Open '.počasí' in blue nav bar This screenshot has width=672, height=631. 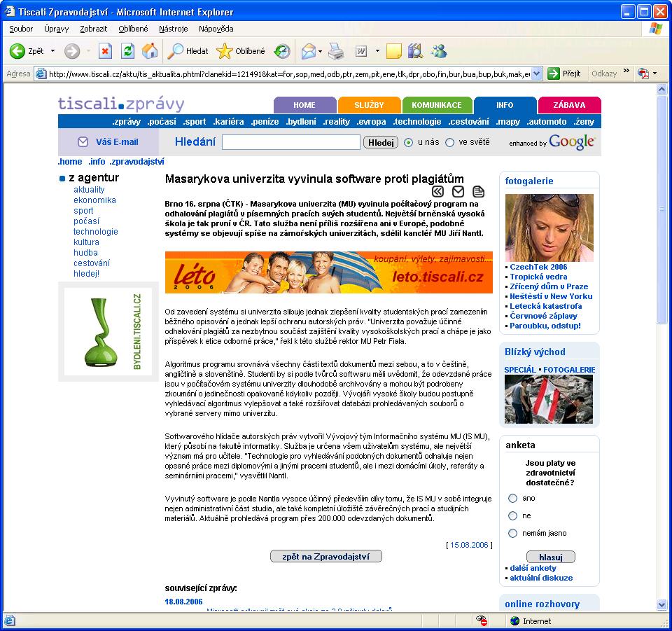(x=162, y=122)
